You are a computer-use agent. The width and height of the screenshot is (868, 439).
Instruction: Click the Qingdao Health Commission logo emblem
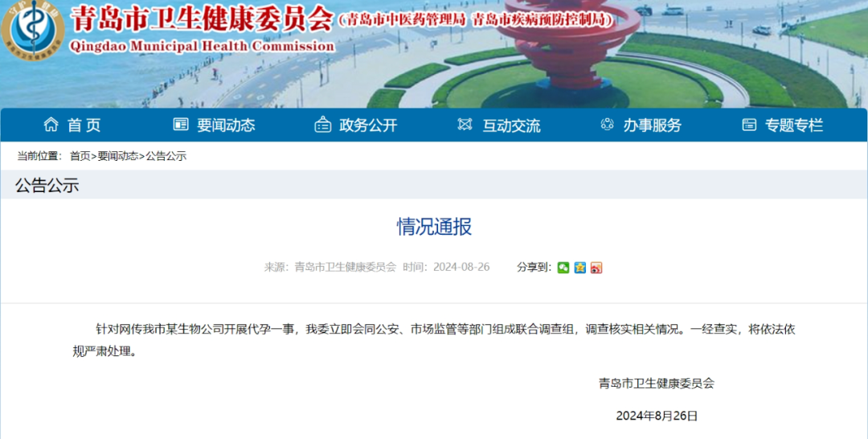(33, 30)
